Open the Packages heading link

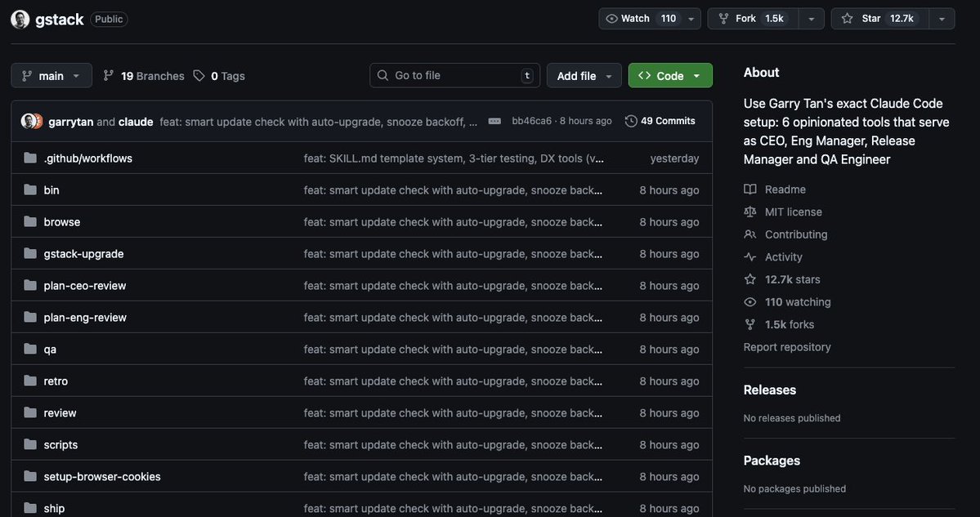coord(772,460)
